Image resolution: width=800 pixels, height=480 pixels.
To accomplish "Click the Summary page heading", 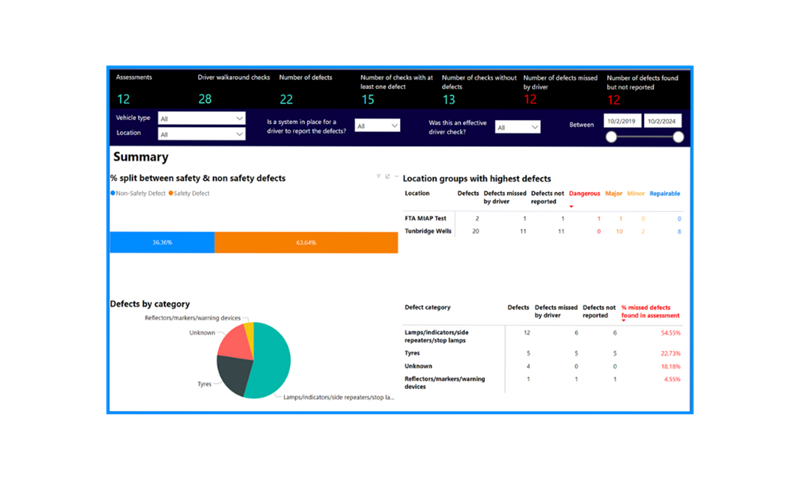I will click(x=141, y=157).
